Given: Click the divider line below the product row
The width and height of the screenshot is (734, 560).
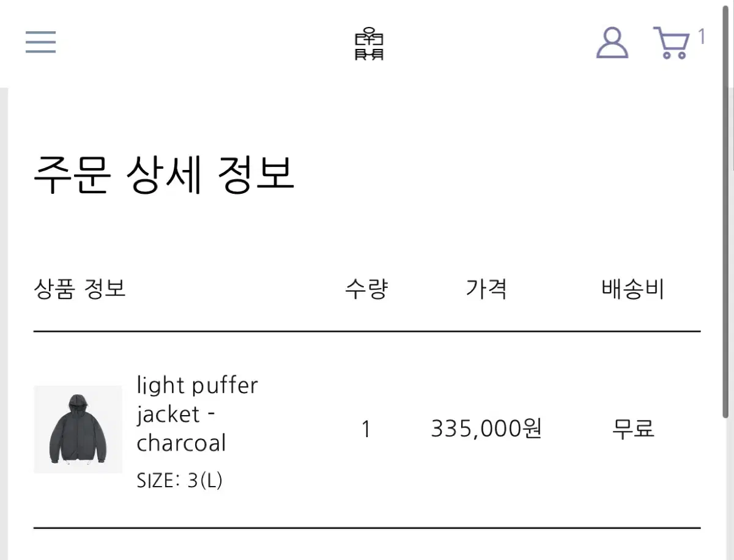Looking at the screenshot, I should click(x=367, y=527).
